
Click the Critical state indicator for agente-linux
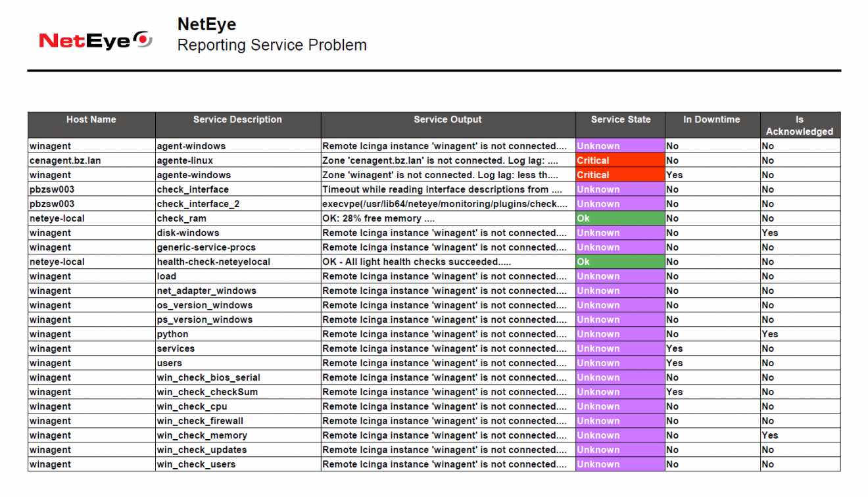(619, 160)
